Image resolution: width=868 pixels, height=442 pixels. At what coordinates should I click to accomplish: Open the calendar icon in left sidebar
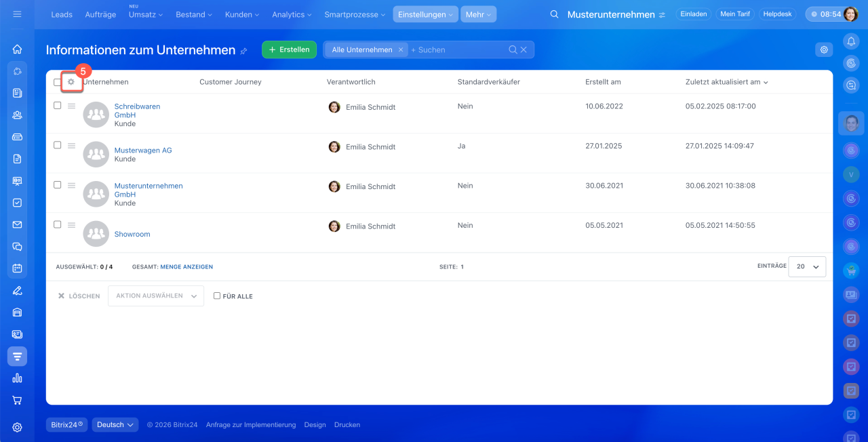18,268
